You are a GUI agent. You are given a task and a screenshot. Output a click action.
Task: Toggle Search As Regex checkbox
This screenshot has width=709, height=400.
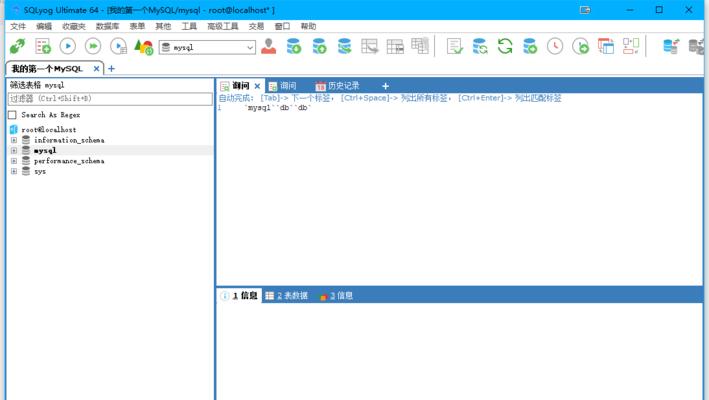[12, 115]
